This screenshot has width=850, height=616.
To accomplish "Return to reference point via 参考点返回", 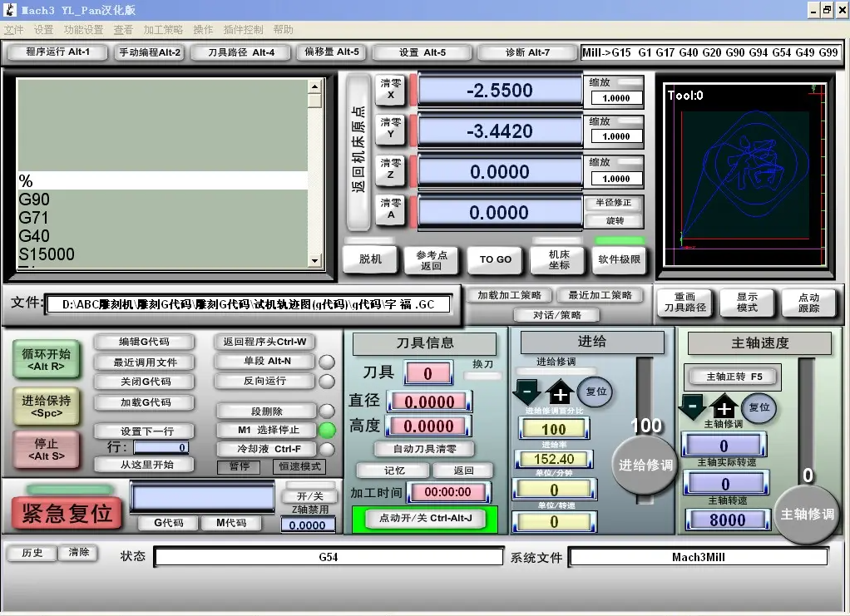I will point(432,260).
